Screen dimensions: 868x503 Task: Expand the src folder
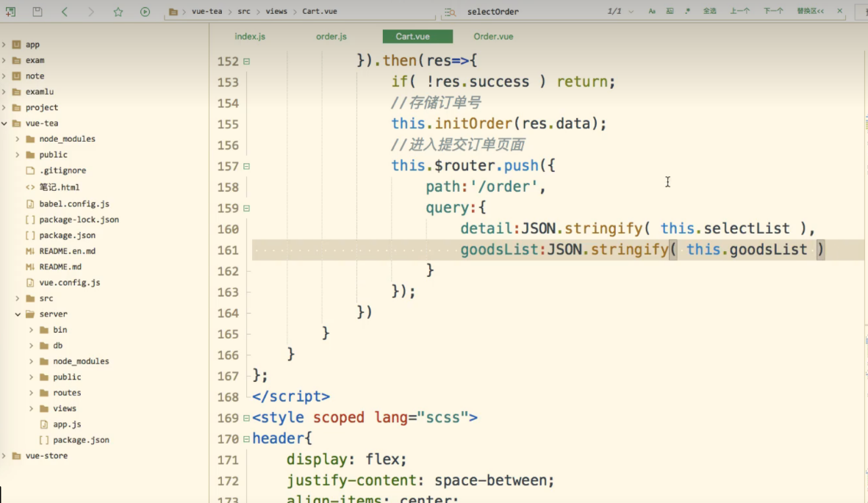click(18, 298)
